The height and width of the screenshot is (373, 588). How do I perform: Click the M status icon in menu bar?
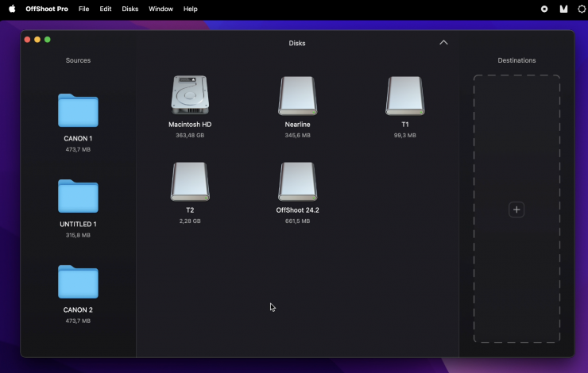click(x=563, y=9)
